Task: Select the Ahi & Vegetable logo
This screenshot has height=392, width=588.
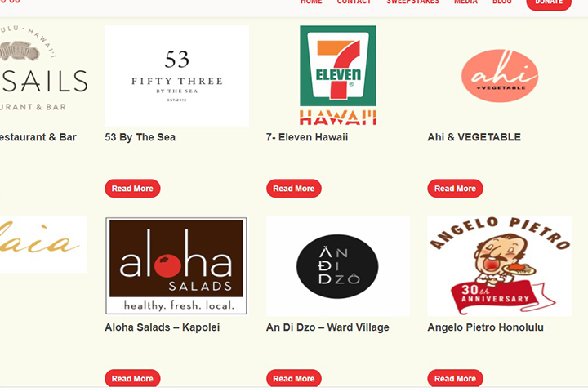Action: (500, 76)
